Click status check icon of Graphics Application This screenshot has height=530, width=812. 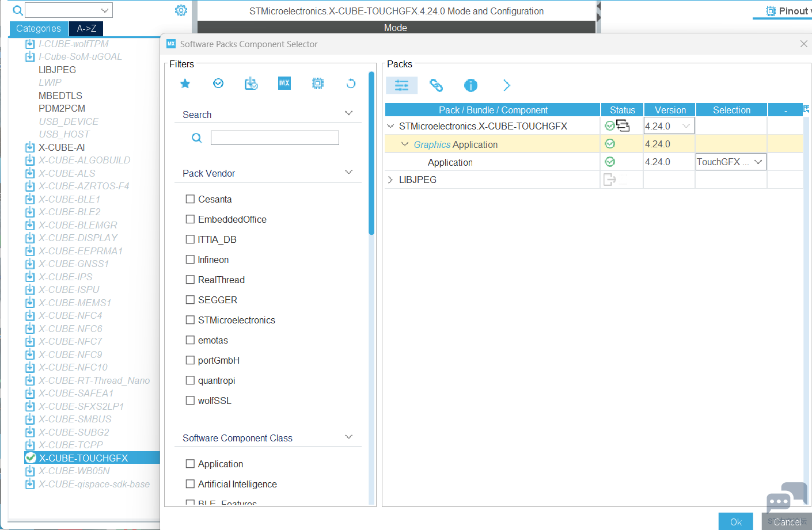coord(610,144)
